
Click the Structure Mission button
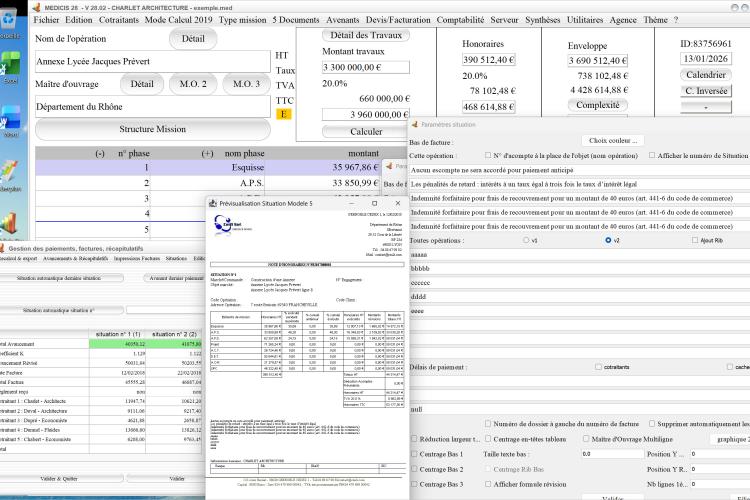(153, 129)
